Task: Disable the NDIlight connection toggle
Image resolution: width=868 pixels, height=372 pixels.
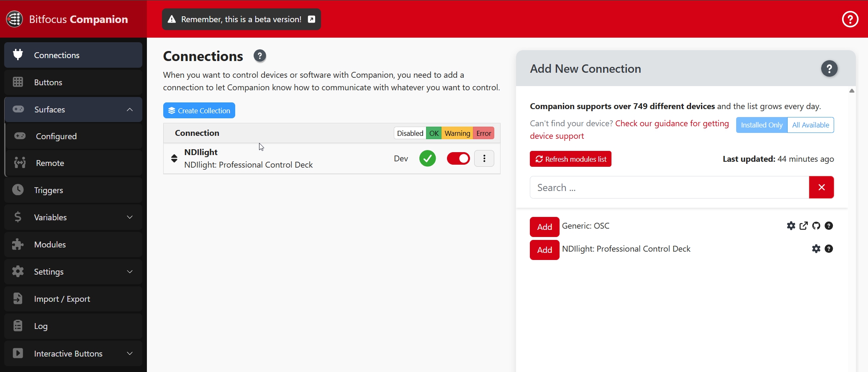Action: (458, 158)
